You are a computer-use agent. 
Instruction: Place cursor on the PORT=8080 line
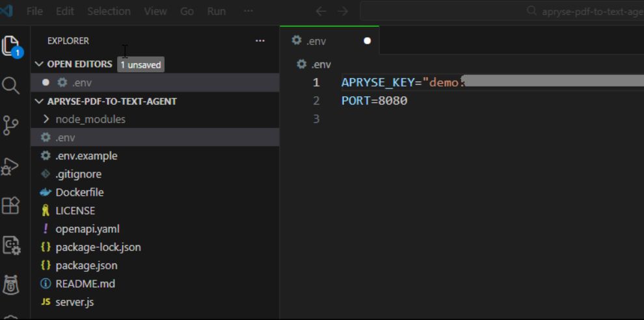click(x=374, y=101)
